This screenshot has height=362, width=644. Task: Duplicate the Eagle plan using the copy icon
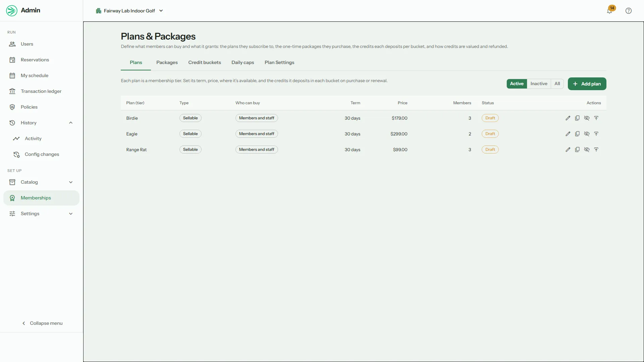click(577, 134)
